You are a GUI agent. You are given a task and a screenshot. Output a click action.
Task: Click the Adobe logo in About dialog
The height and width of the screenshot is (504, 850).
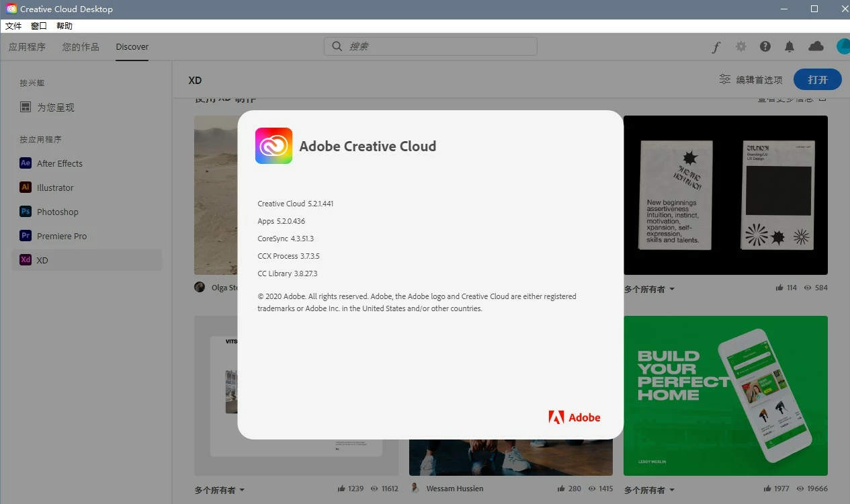[x=575, y=417]
